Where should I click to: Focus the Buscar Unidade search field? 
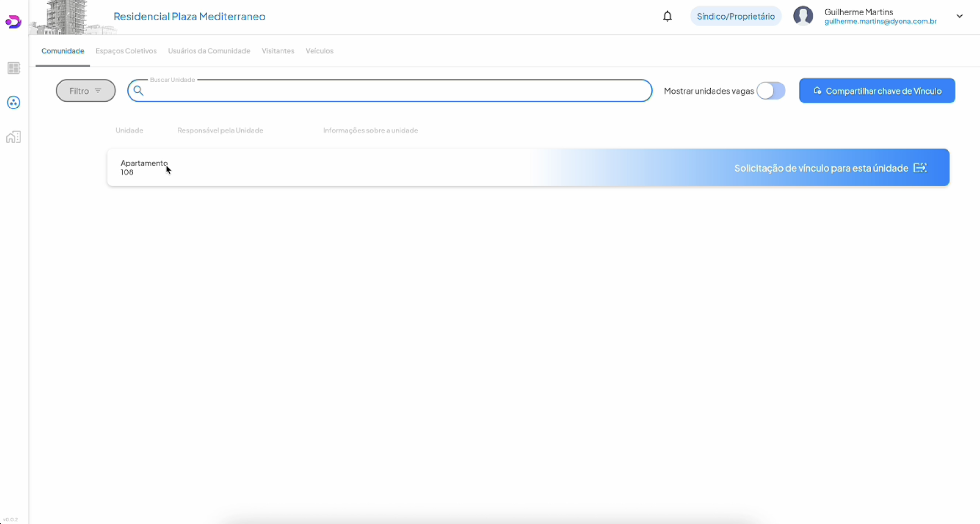click(396, 91)
